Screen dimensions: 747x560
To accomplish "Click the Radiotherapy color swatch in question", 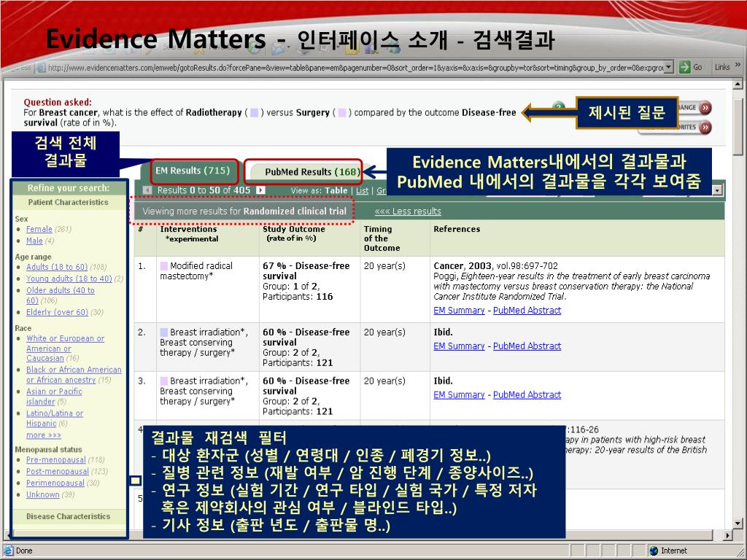I will [255, 113].
